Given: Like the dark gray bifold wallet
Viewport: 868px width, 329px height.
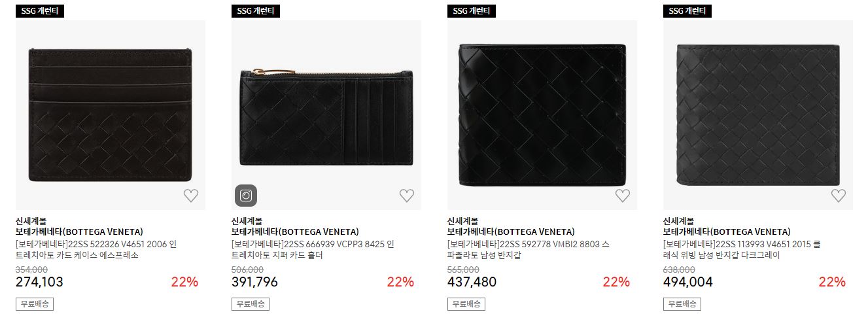Looking at the screenshot, I should click(x=838, y=196).
